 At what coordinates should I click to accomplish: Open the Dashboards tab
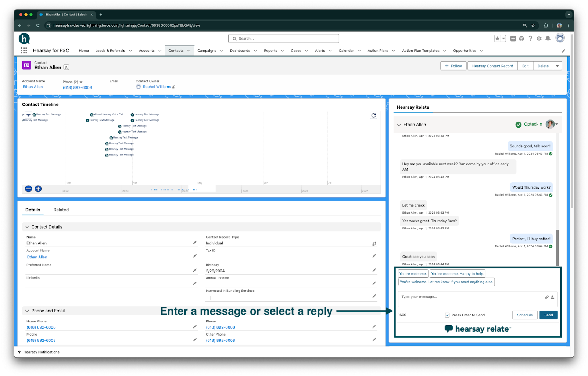[240, 51]
